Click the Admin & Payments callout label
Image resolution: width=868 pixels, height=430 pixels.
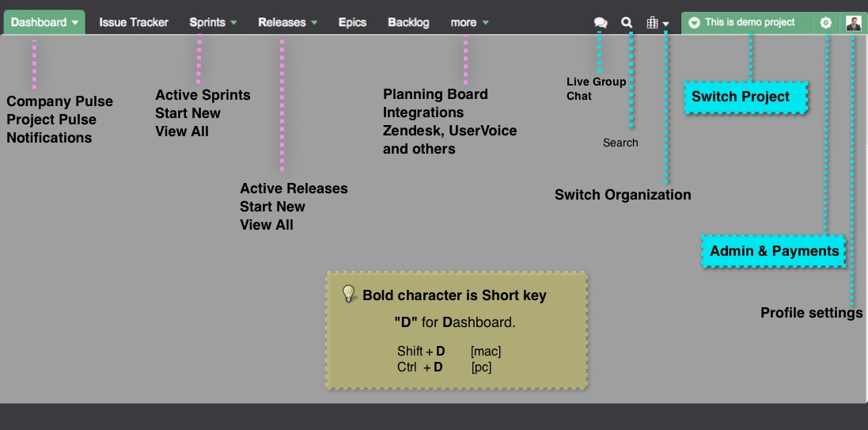point(774,251)
